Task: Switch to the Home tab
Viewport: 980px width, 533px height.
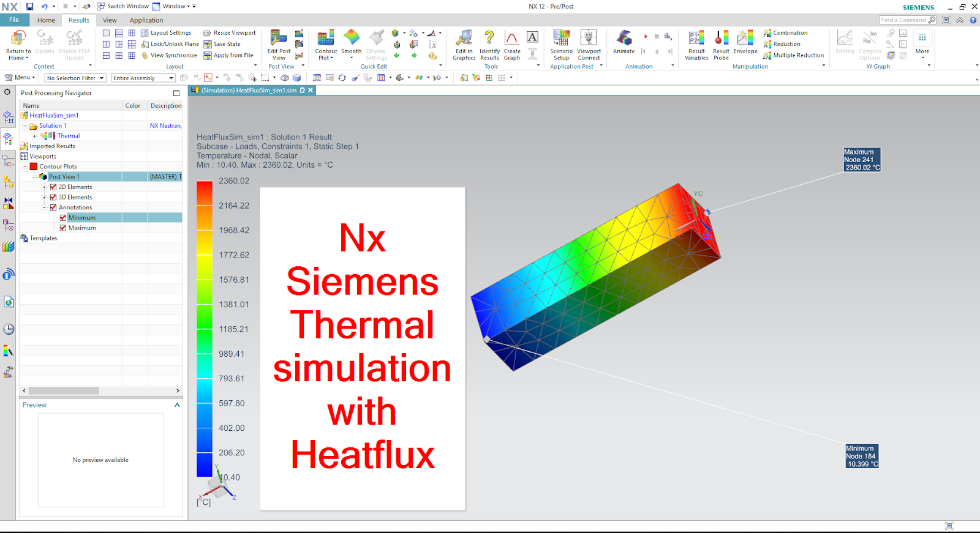Action: [46, 20]
